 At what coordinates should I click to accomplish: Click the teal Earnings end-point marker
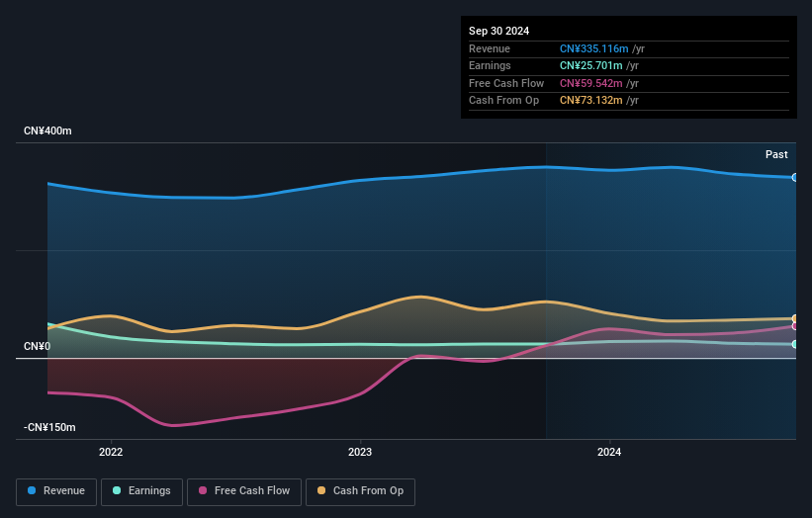pos(795,344)
